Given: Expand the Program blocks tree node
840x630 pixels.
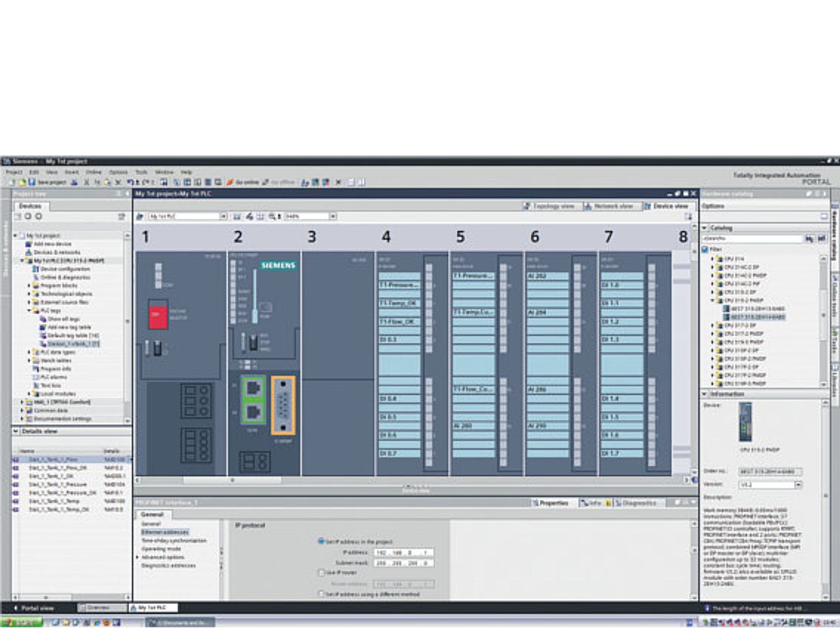Looking at the screenshot, I should 29,286.
